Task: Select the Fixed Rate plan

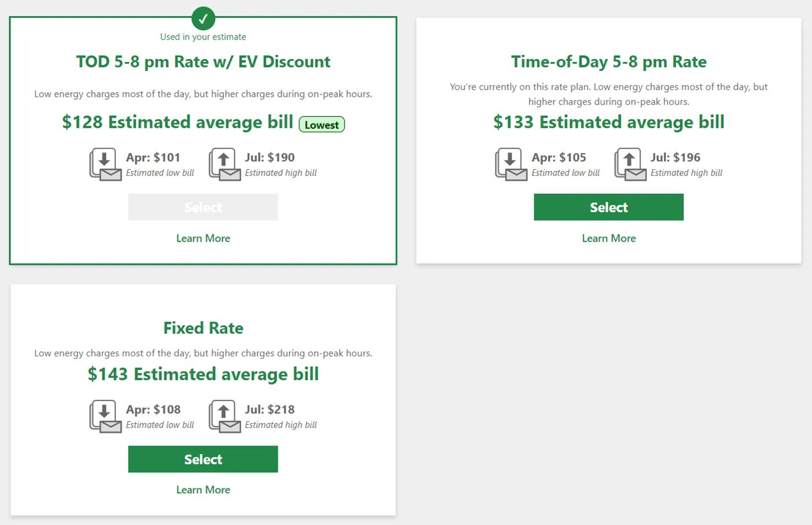Action: click(x=203, y=460)
